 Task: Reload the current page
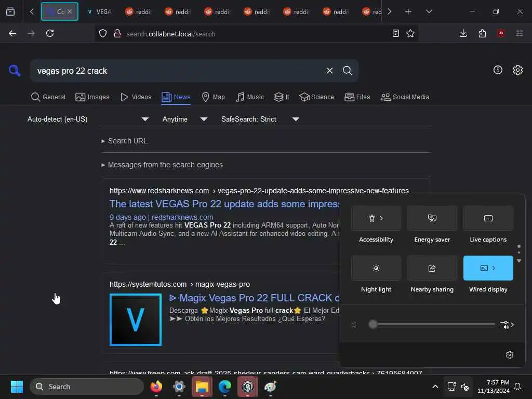pyautogui.click(x=50, y=33)
